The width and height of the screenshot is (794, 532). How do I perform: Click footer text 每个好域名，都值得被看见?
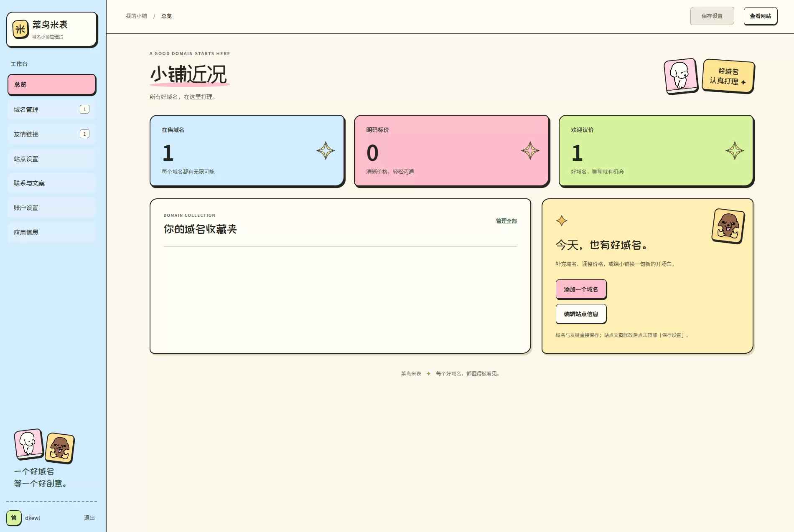(x=468, y=373)
